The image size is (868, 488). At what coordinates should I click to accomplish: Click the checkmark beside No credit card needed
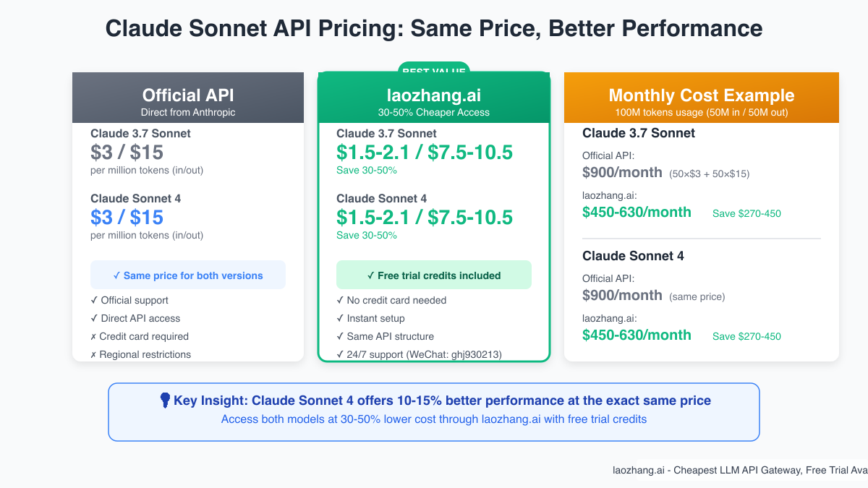340,300
